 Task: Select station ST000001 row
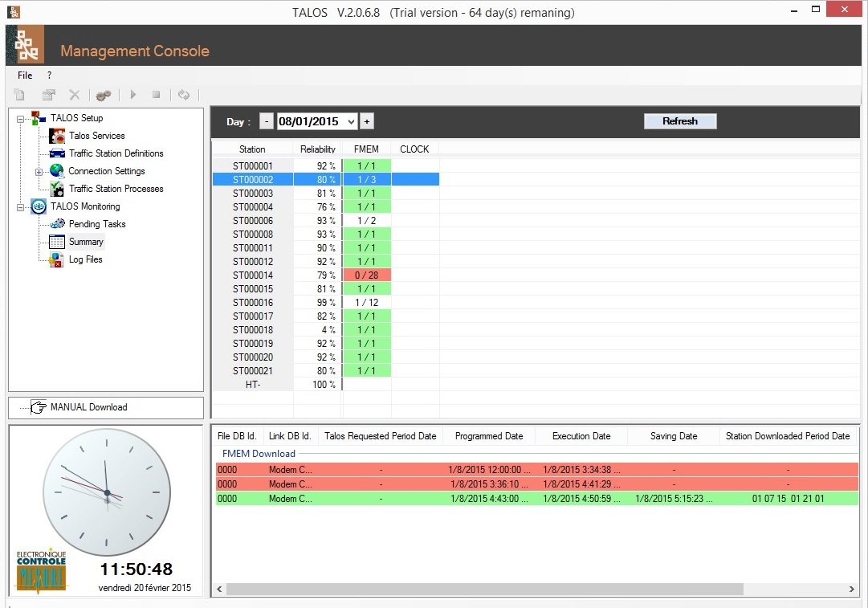pyautogui.click(x=326, y=165)
